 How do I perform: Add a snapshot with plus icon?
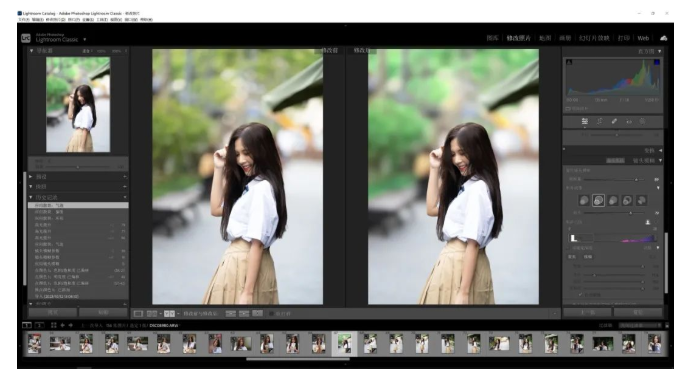[125, 187]
